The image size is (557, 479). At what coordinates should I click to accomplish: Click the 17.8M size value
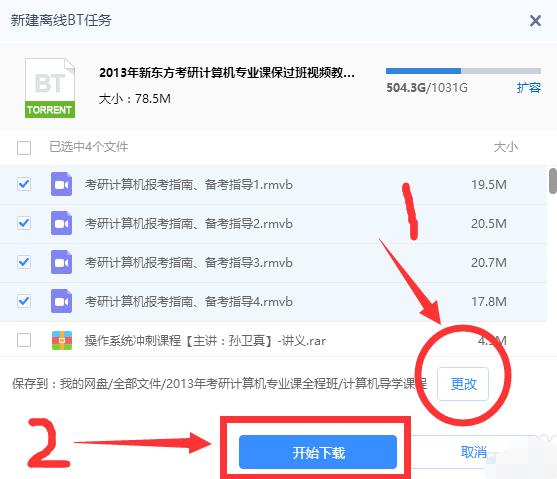489,302
